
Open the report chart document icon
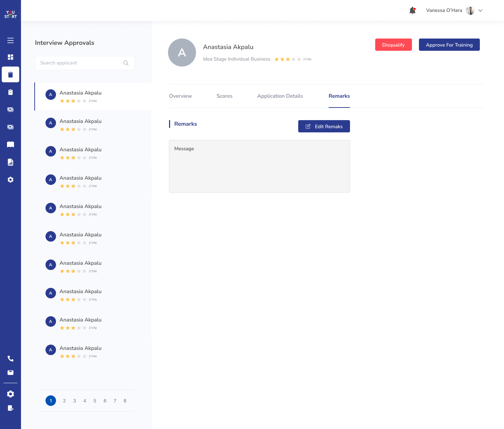point(10,162)
